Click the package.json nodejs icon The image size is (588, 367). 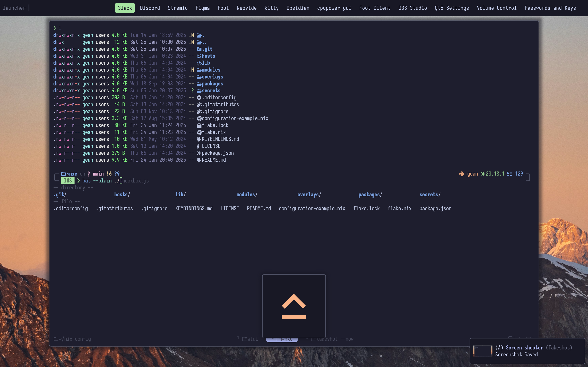tap(198, 153)
